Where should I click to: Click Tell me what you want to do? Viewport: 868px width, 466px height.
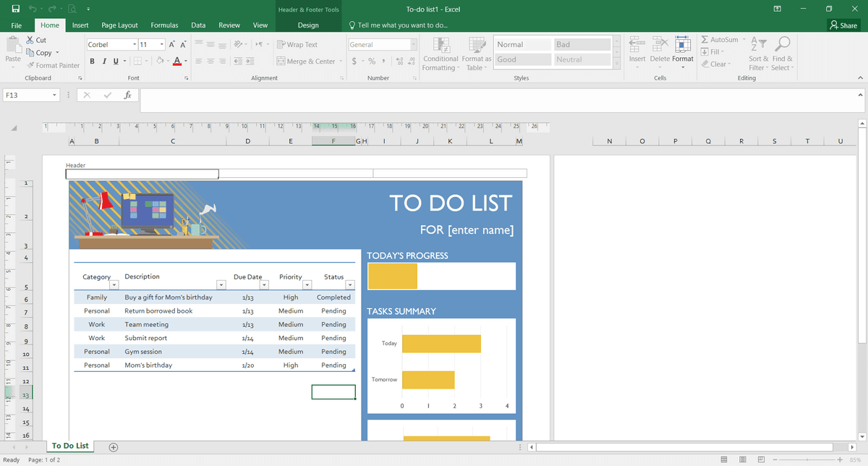coord(398,25)
